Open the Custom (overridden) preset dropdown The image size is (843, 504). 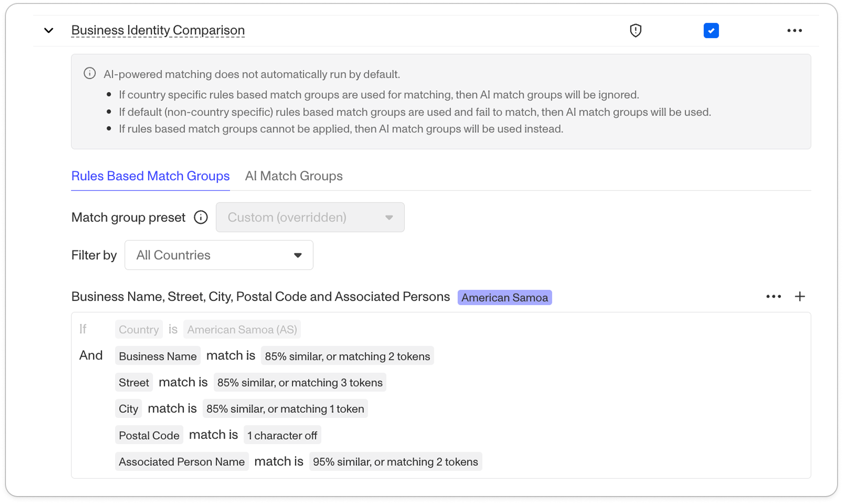pyautogui.click(x=310, y=217)
